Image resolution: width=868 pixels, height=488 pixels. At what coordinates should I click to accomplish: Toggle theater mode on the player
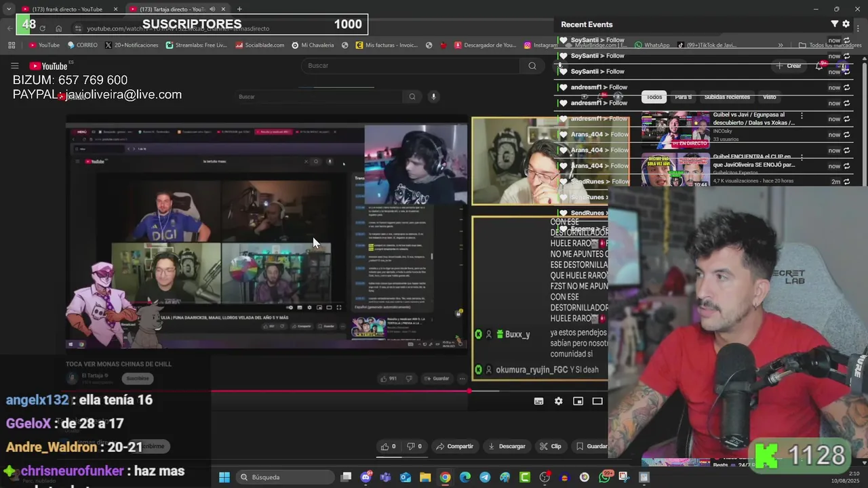[597, 401]
